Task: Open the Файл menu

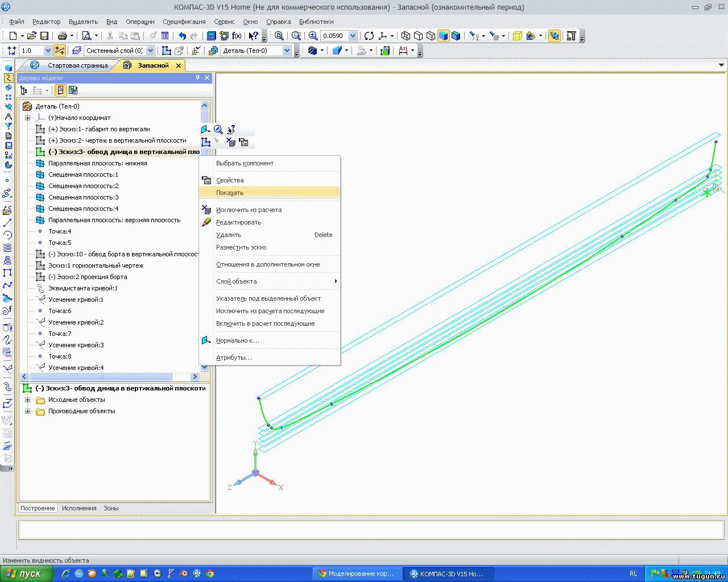Action: pos(16,22)
